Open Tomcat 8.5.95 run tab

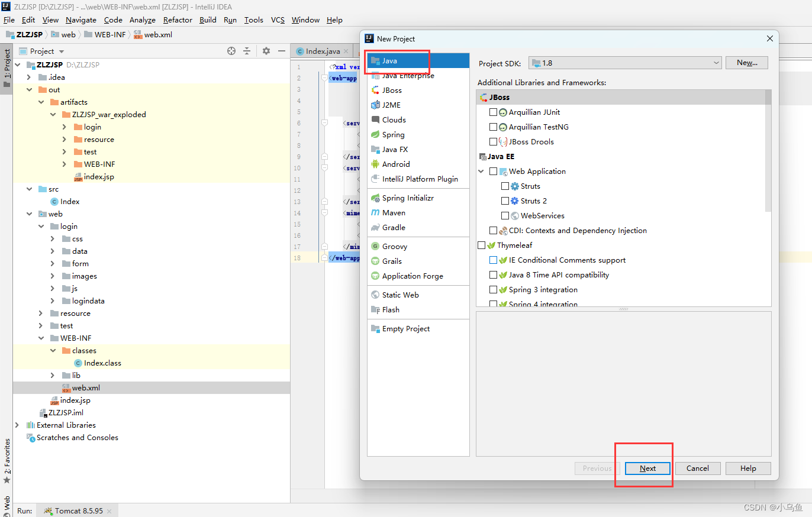pyautogui.click(x=77, y=510)
